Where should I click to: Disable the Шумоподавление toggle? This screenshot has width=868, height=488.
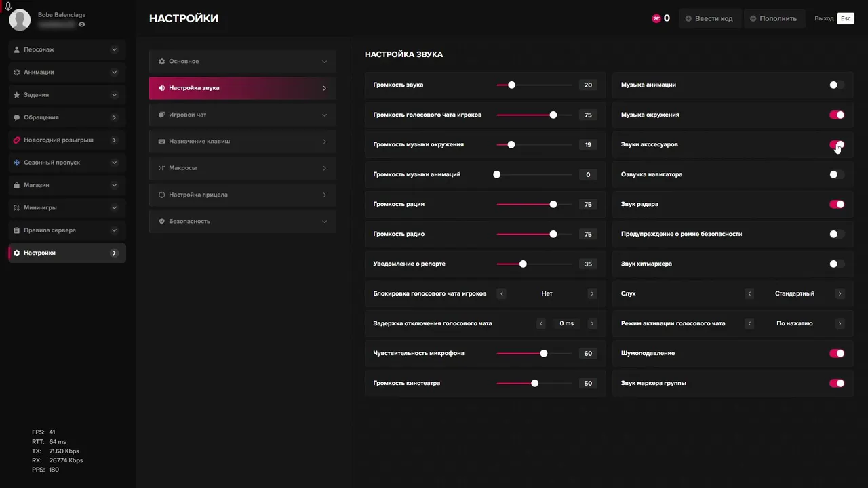pyautogui.click(x=837, y=353)
